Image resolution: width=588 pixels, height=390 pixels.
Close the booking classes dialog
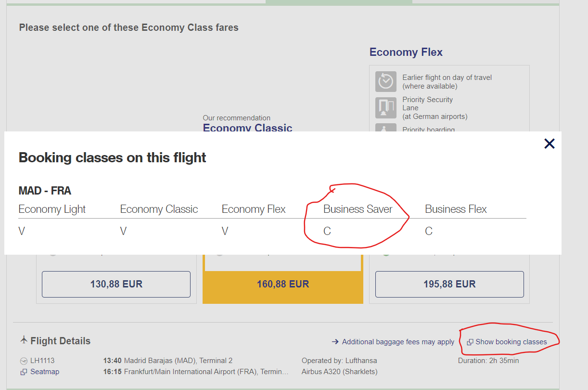(549, 143)
